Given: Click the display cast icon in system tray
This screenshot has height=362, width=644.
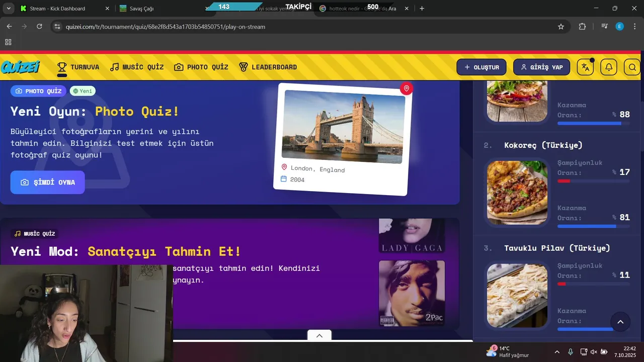Looking at the screenshot, I should click(x=584, y=352).
